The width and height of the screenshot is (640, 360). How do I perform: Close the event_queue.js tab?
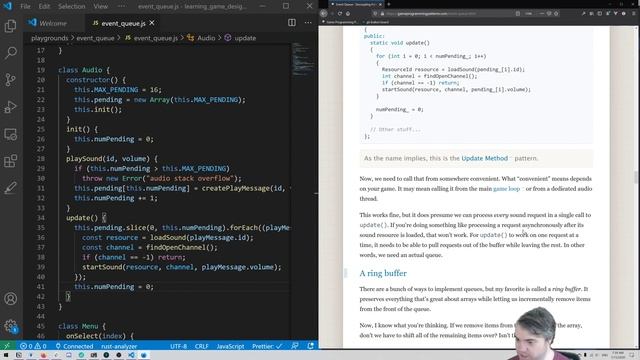coord(152,23)
